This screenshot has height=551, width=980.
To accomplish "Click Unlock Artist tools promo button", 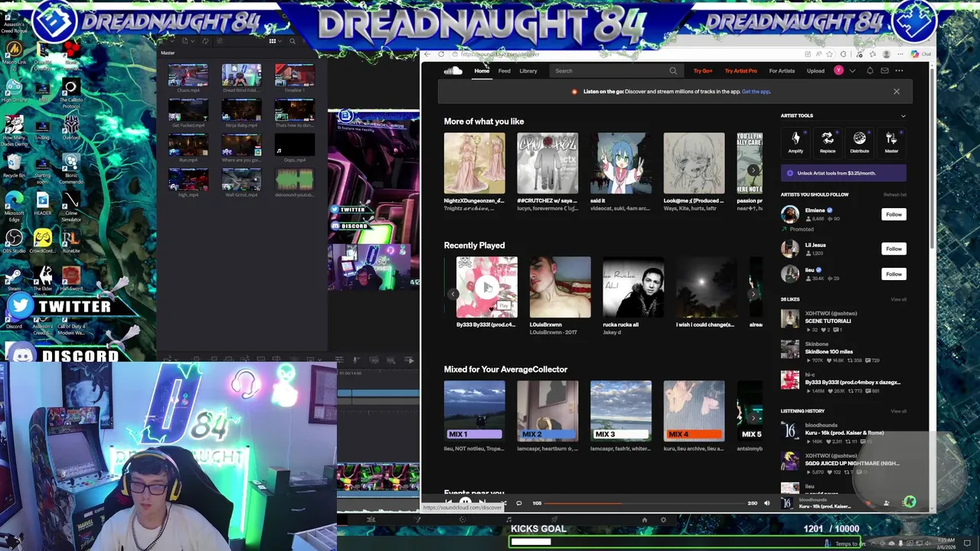I will click(843, 173).
